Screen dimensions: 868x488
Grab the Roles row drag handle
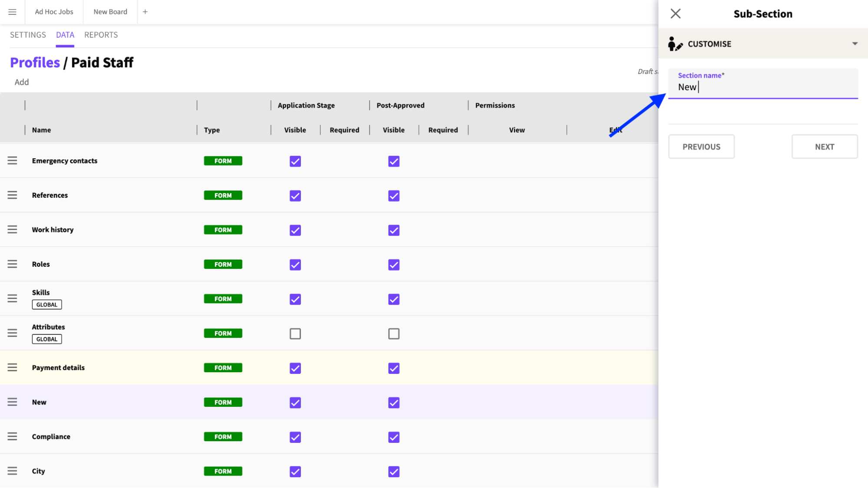click(x=12, y=264)
